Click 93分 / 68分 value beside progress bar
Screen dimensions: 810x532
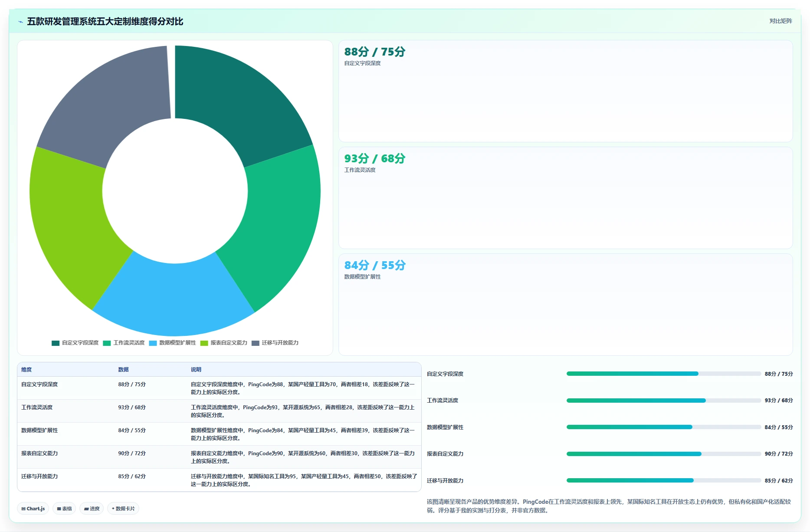[x=779, y=401]
